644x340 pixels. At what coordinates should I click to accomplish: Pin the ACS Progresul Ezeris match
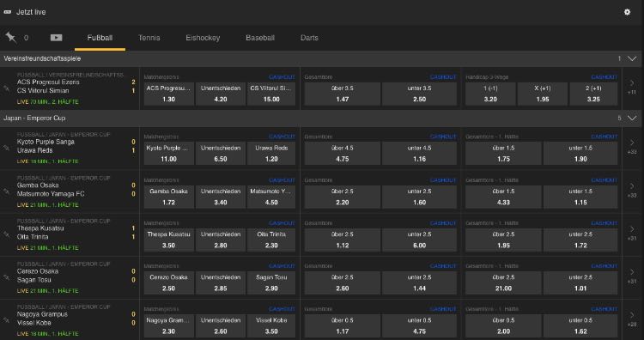(x=7, y=88)
